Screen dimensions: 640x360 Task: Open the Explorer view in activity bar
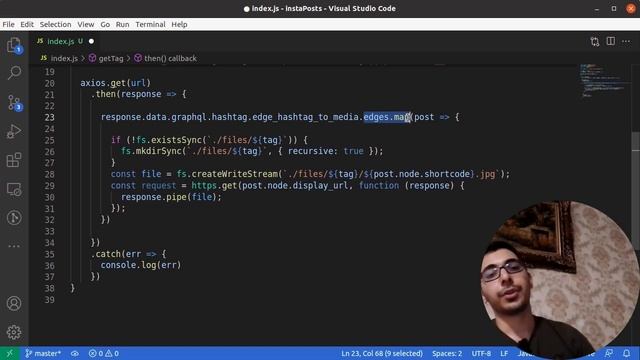pyautogui.click(x=14, y=45)
